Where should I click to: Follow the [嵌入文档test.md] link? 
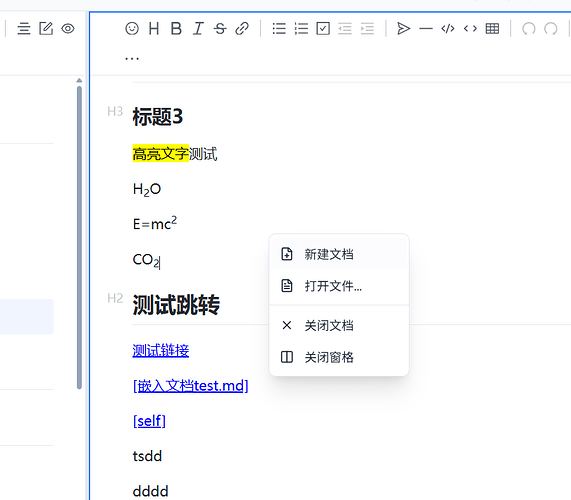190,386
